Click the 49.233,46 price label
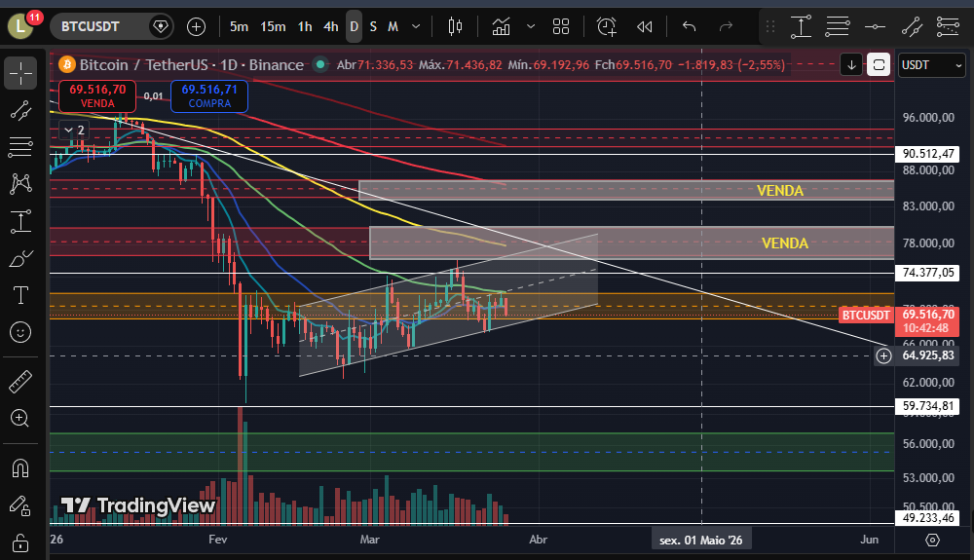 point(928,518)
